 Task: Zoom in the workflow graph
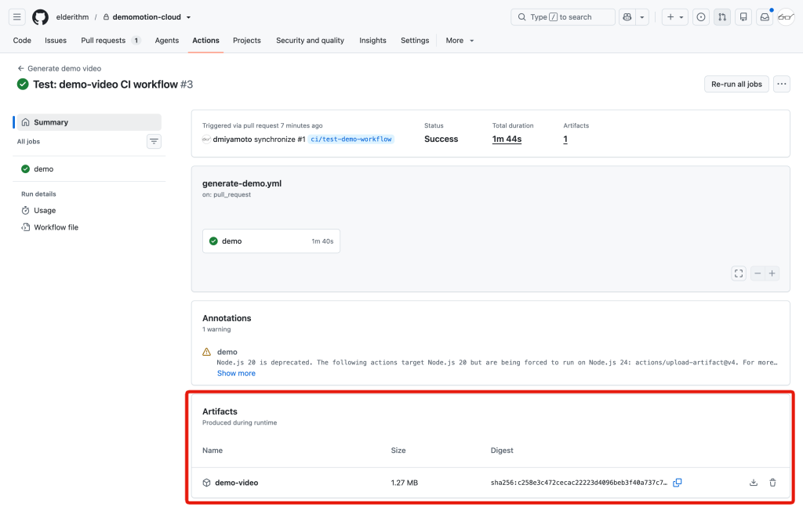pyautogui.click(x=772, y=273)
